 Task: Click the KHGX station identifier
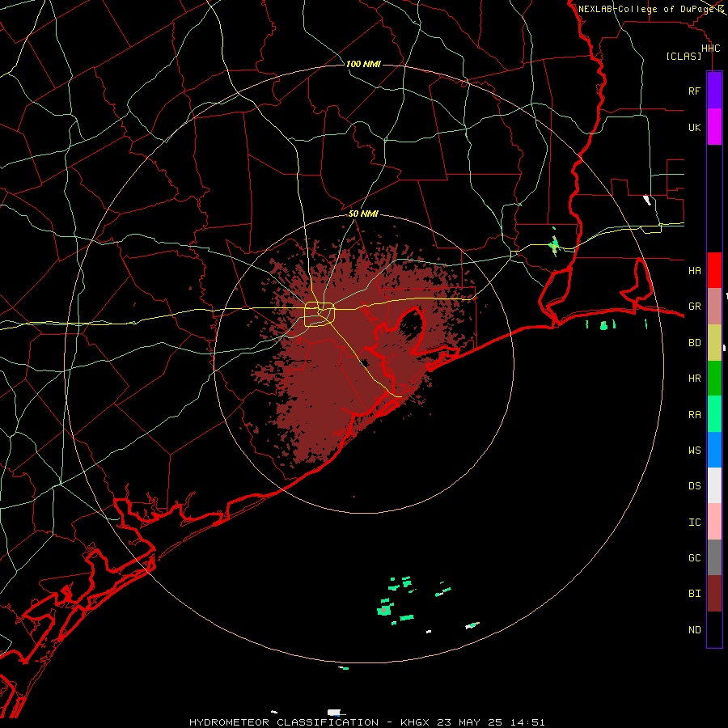point(415,722)
